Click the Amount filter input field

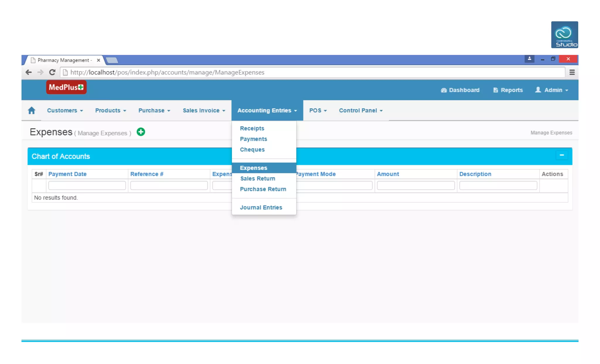click(x=415, y=185)
